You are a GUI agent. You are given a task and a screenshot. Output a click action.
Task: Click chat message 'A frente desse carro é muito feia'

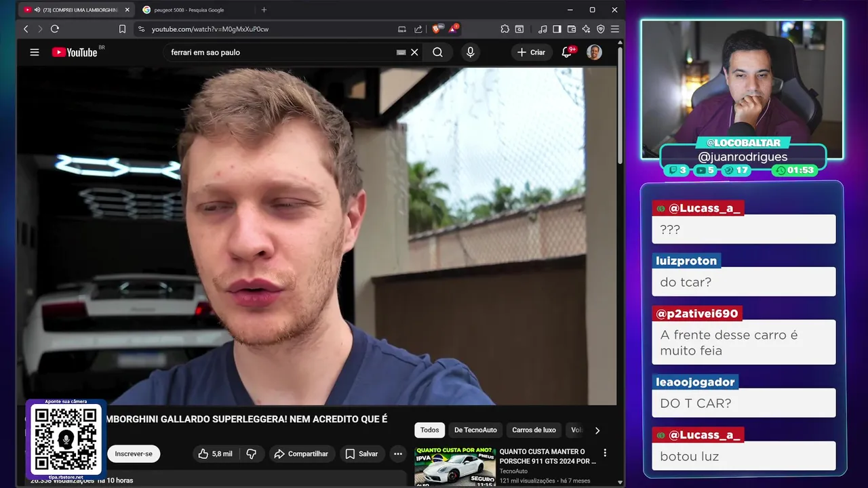(744, 342)
